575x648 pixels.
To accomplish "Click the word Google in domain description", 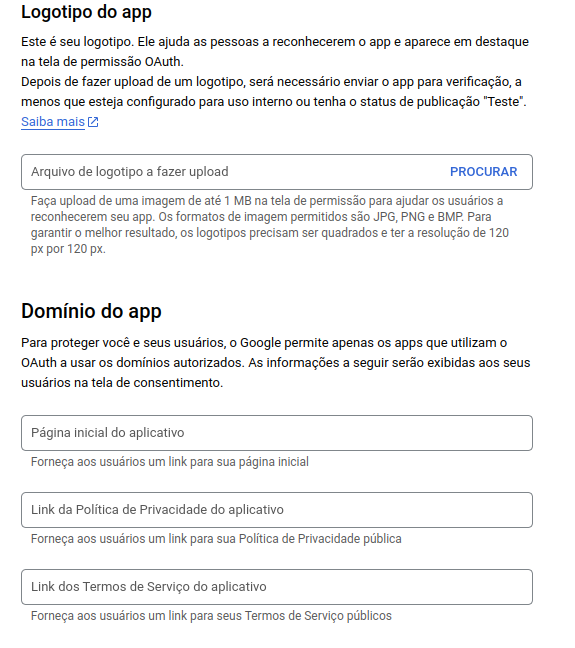I will (x=260, y=343).
